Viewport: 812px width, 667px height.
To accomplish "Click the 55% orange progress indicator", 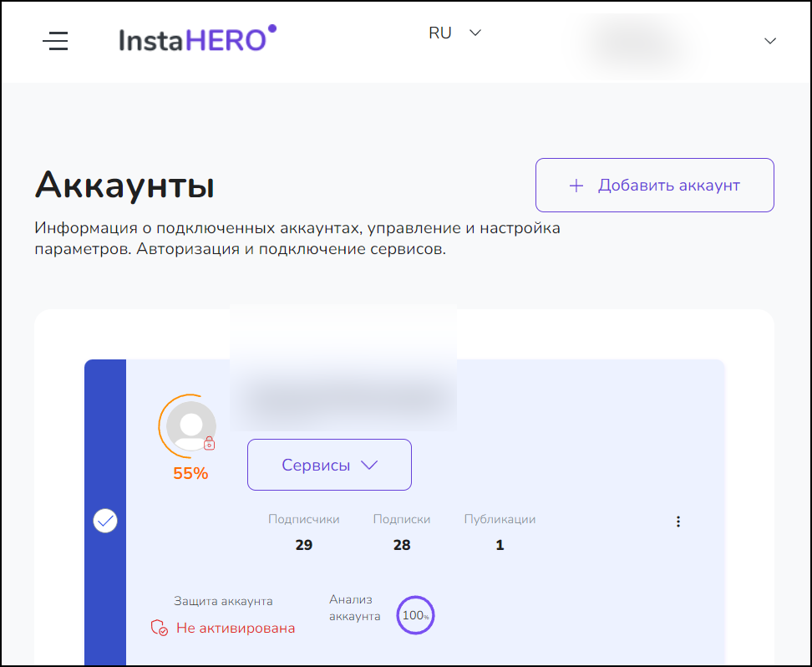I will point(190,473).
